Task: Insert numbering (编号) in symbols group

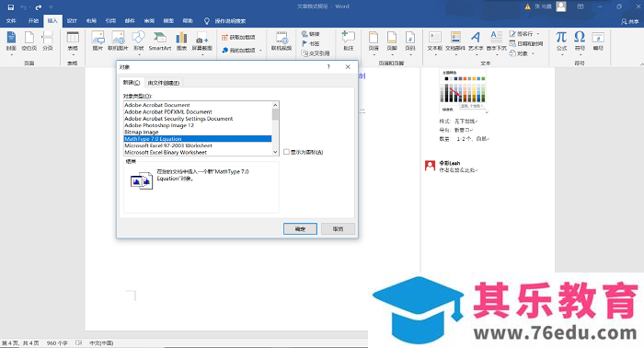Action: point(598,41)
